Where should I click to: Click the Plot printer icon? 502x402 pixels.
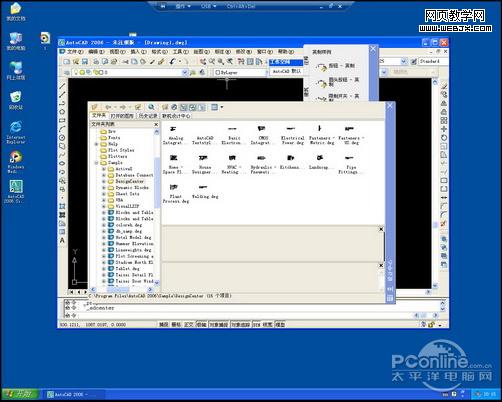pyautogui.click(x=96, y=61)
